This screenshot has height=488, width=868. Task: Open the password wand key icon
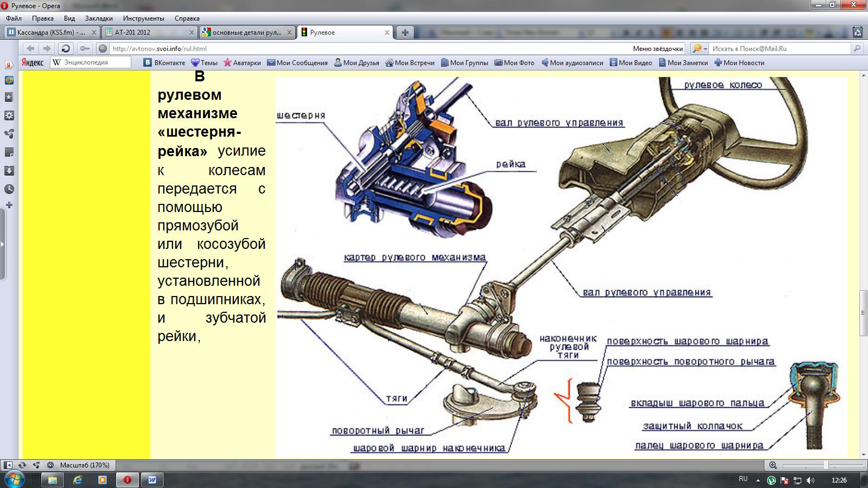pos(84,48)
